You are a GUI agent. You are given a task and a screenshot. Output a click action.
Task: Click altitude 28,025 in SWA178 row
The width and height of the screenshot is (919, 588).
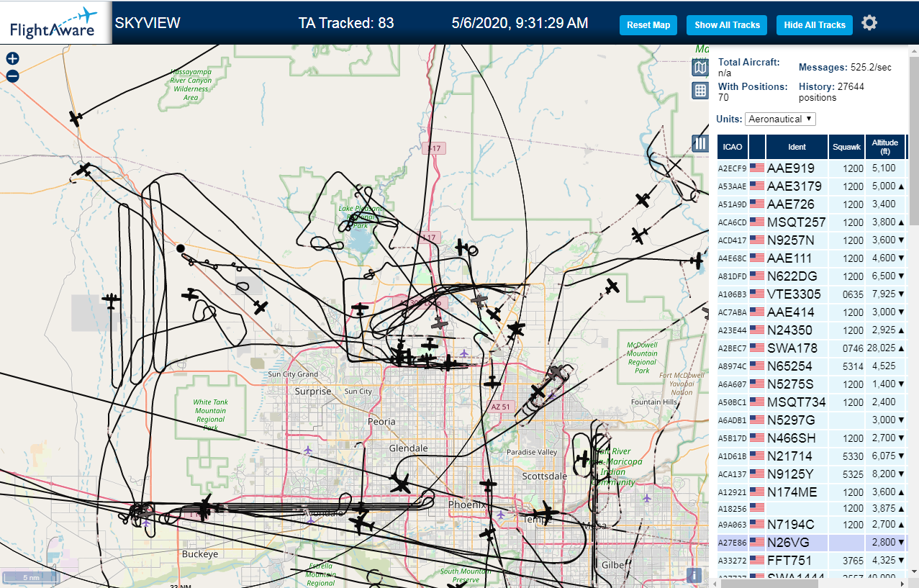pos(882,348)
